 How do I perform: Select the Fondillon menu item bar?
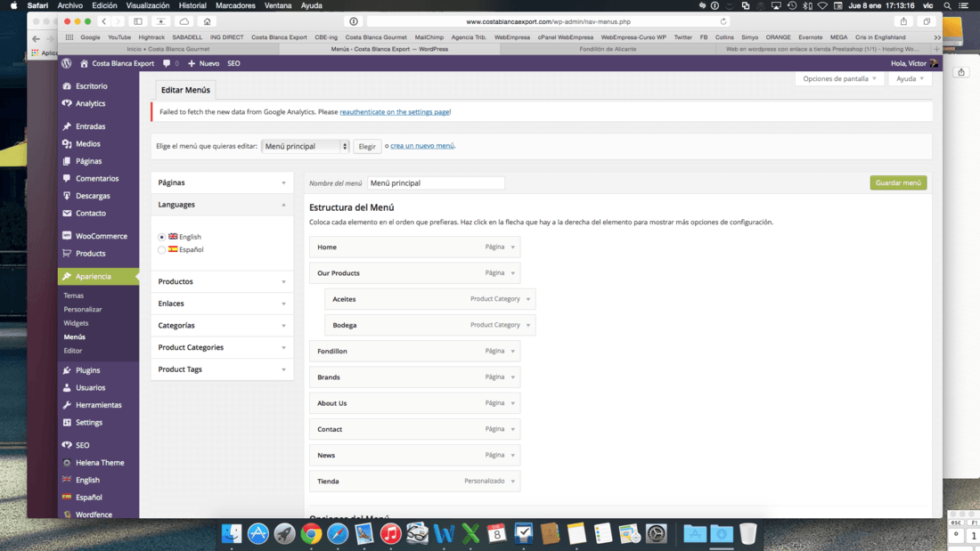tap(414, 351)
